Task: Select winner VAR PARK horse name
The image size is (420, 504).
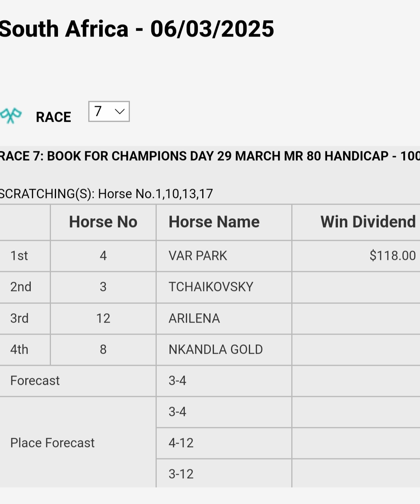Action: click(198, 256)
